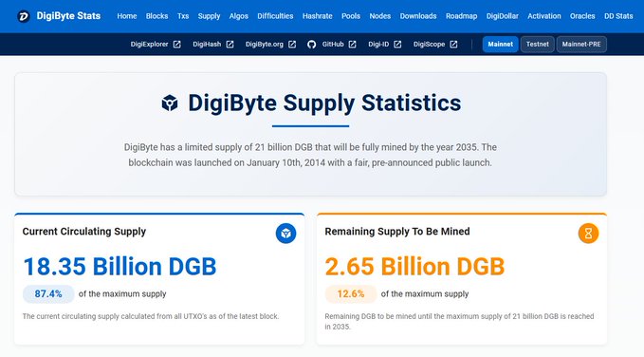Navigate to the Pools page
Screen dimensions: 644x357
tap(351, 16)
